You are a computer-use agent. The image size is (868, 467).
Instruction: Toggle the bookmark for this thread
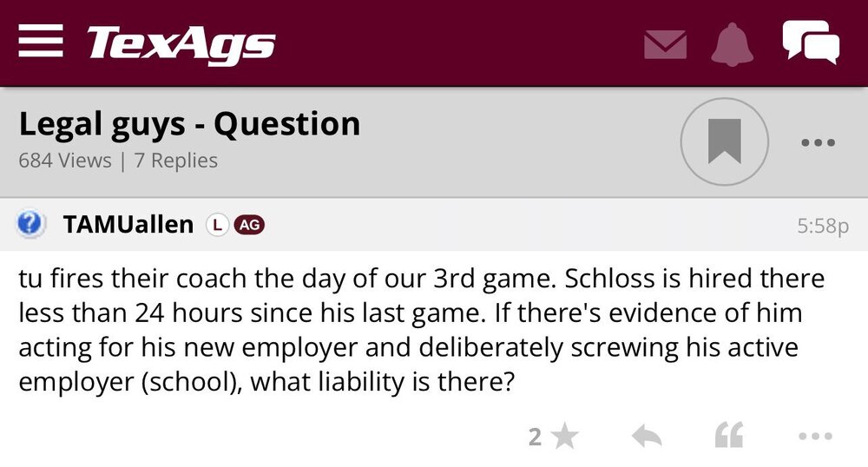(x=724, y=141)
